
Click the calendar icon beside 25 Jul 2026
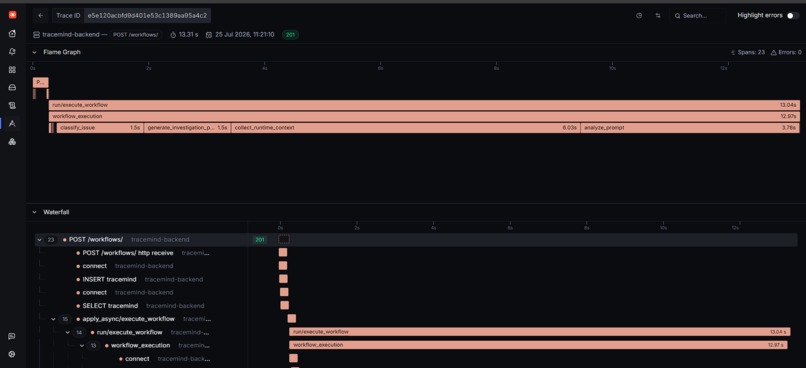(209, 34)
